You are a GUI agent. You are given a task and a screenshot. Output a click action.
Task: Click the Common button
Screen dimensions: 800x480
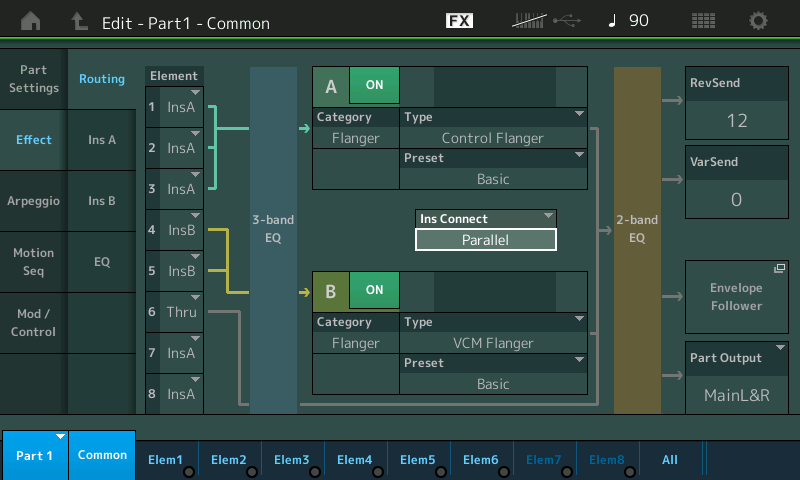click(102, 456)
